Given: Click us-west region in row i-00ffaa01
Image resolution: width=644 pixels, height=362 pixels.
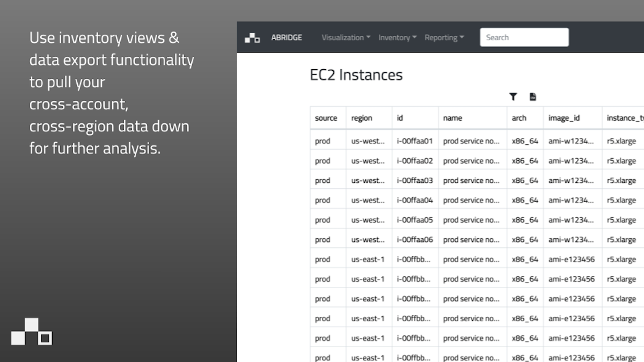Looking at the screenshot, I should pos(368,142).
